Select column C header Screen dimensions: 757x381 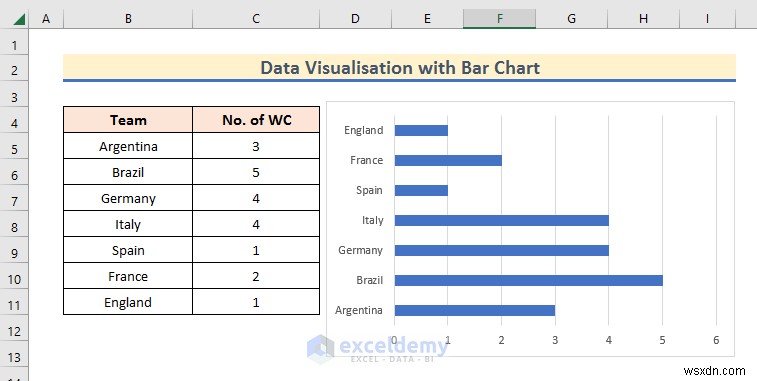tap(256, 19)
